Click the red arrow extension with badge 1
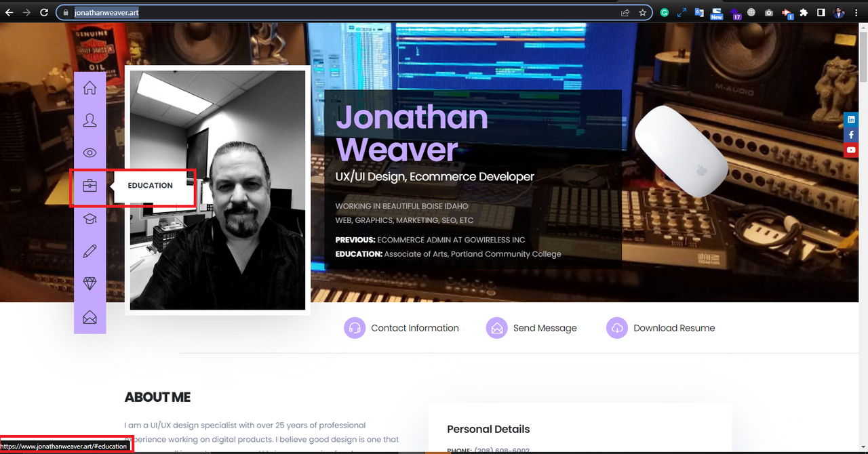The width and height of the screenshot is (868, 454). pos(787,13)
